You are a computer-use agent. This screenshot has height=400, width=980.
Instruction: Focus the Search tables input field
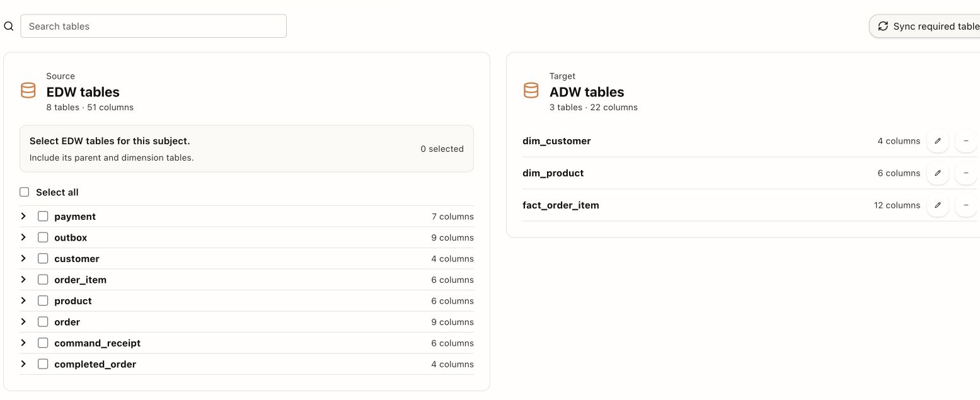(154, 26)
